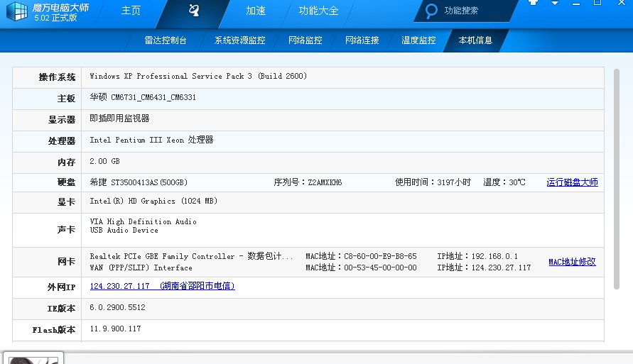The width and height of the screenshot is (633, 364).
Task: Click MAC地址 00-53-45-00-00-00
Action: (x=361, y=268)
